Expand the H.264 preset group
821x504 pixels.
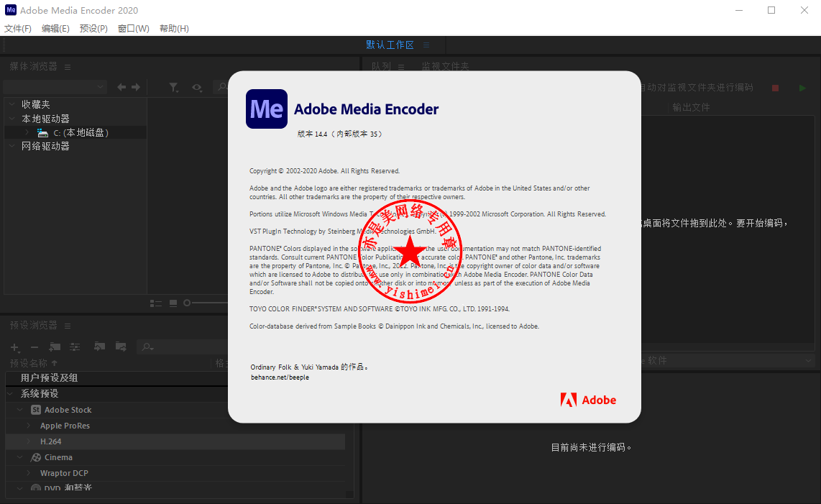pyautogui.click(x=28, y=441)
